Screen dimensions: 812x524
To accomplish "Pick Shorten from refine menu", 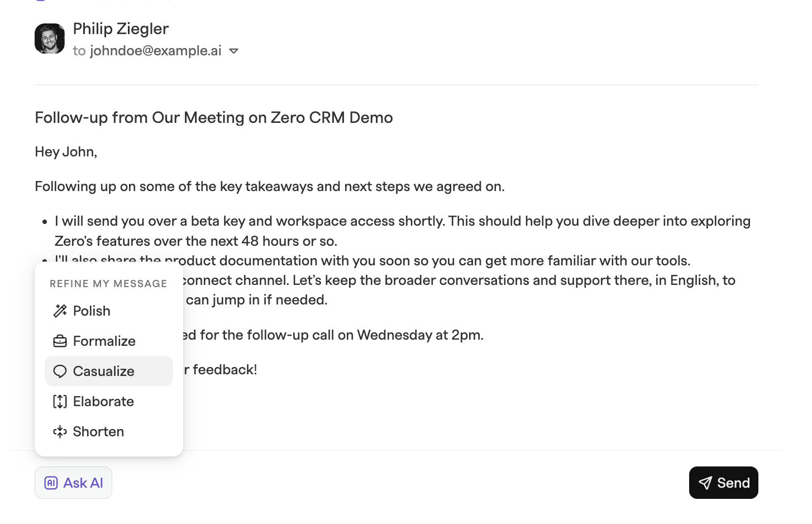I will [x=109, y=432].
